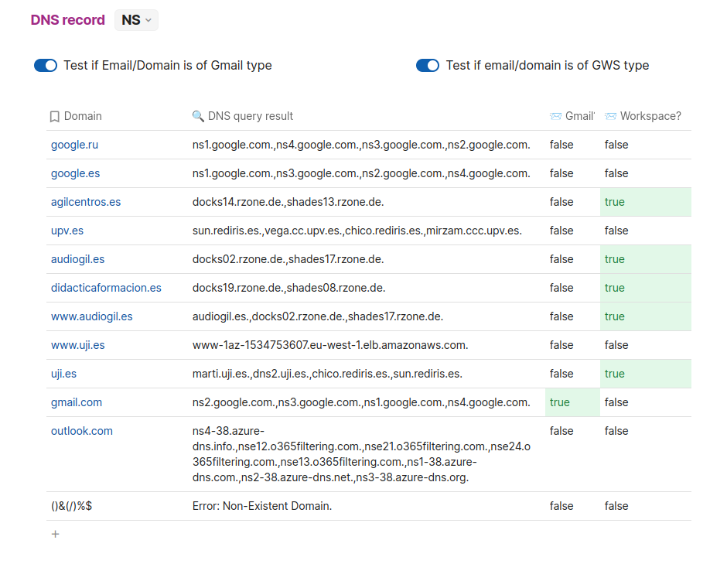Image resolution: width=727 pixels, height=588 pixels.
Task: Click the Workspace? column header
Action: 650,116
